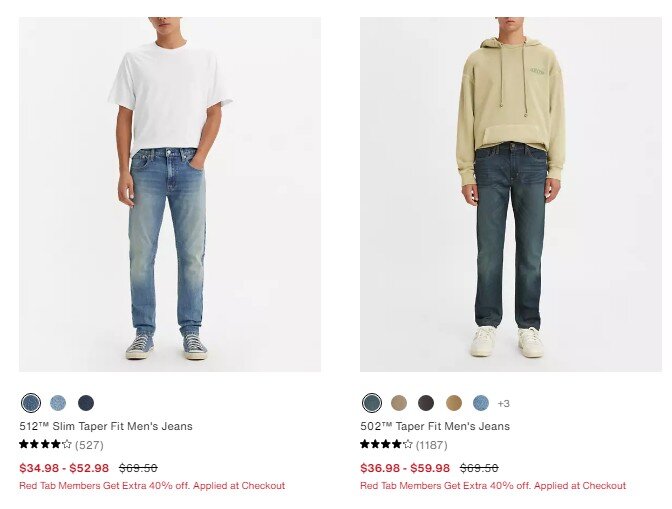The width and height of the screenshot is (672, 509).
Task: Select the medium blue swatch for 512 jeans
Action: click(31, 403)
